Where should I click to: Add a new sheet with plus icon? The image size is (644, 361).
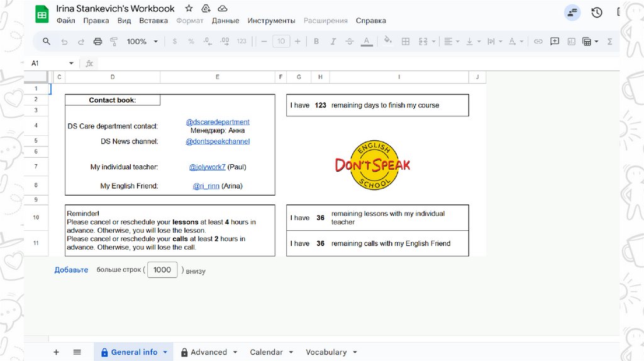56,352
